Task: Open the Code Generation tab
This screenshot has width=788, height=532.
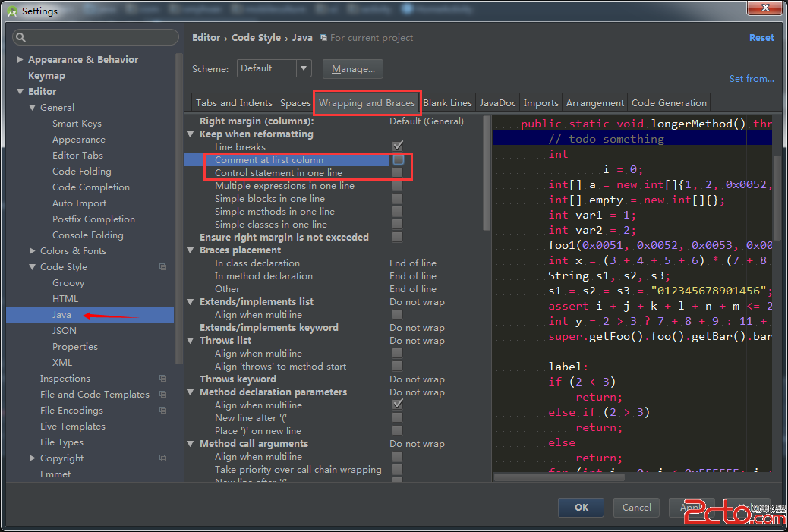Action: click(669, 103)
